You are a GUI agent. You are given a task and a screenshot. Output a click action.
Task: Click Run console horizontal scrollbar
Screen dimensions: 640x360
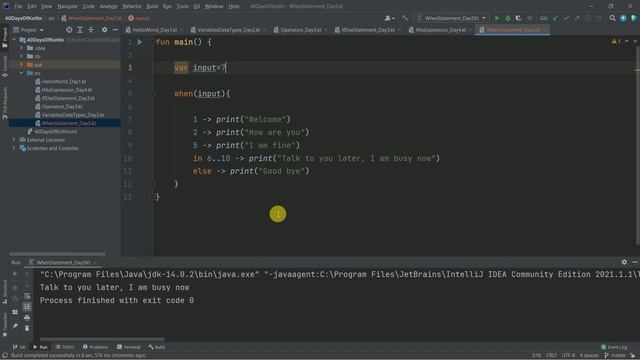point(102,339)
